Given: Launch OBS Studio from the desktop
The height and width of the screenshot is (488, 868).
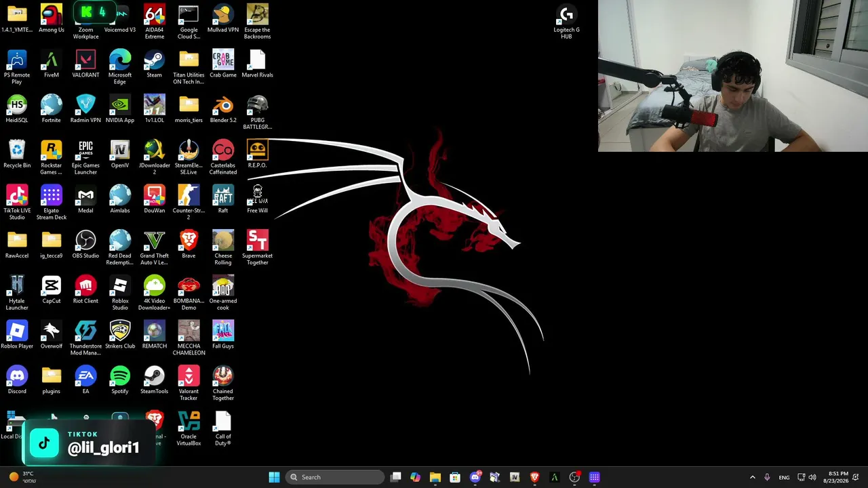Looking at the screenshot, I should pyautogui.click(x=85, y=245).
